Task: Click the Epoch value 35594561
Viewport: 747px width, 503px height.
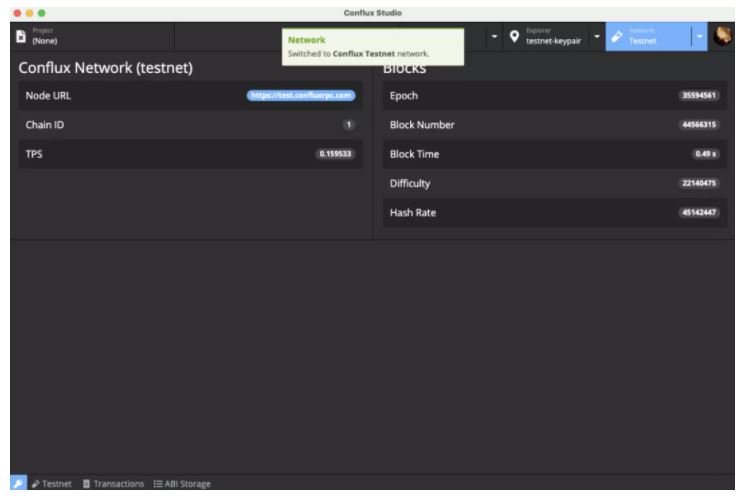Action: coord(698,95)
